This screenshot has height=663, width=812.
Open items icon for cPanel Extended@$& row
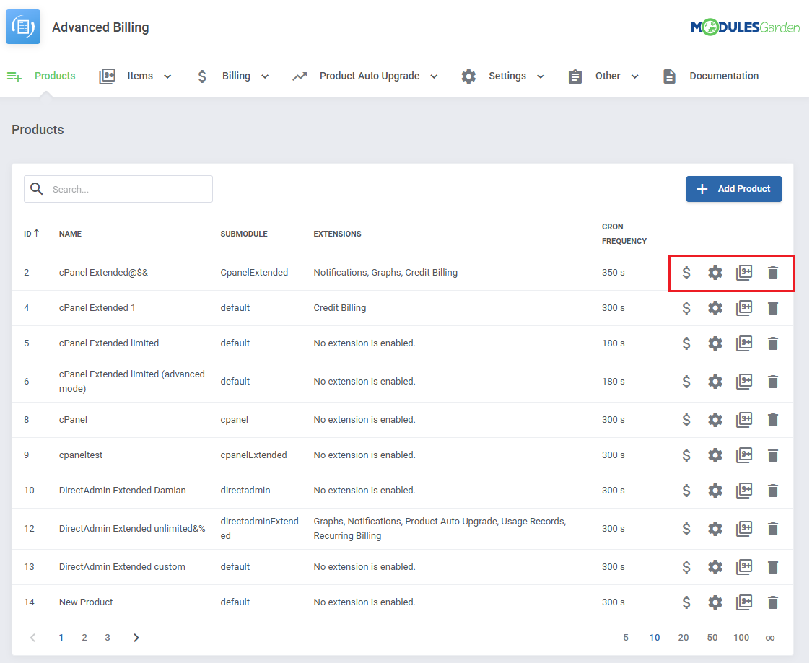tap(744, 273)
